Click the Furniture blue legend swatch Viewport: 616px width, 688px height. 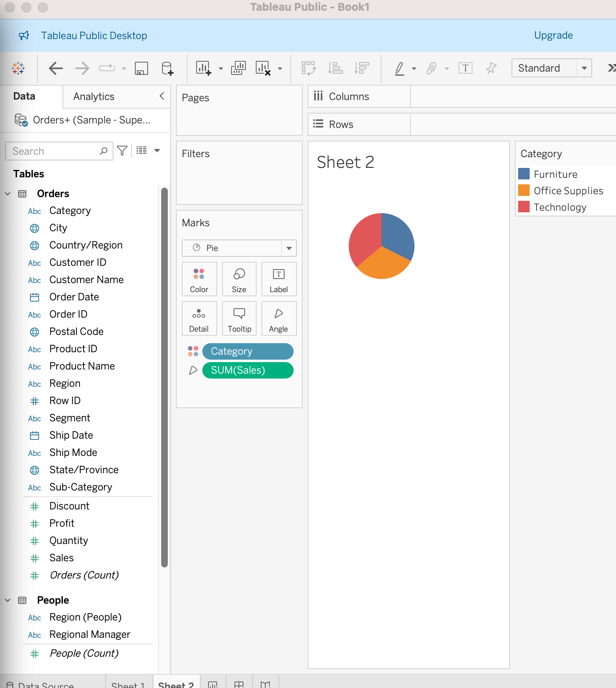pyautogui.click(x=524, y=174)
